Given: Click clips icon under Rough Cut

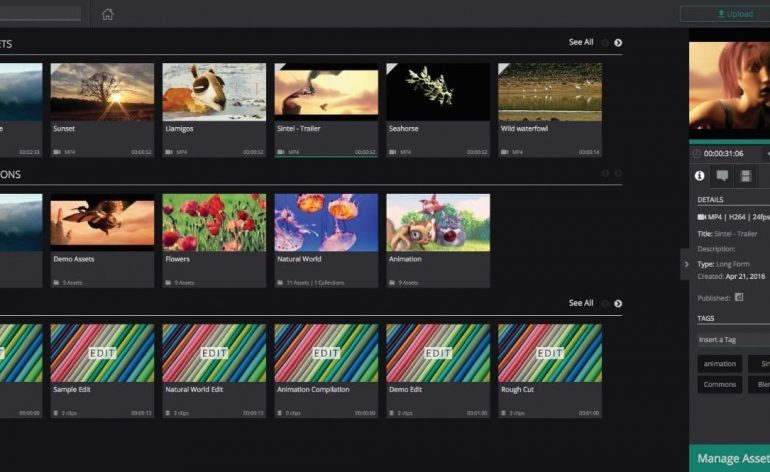Looking at the screenshot, I should point(503,413).
